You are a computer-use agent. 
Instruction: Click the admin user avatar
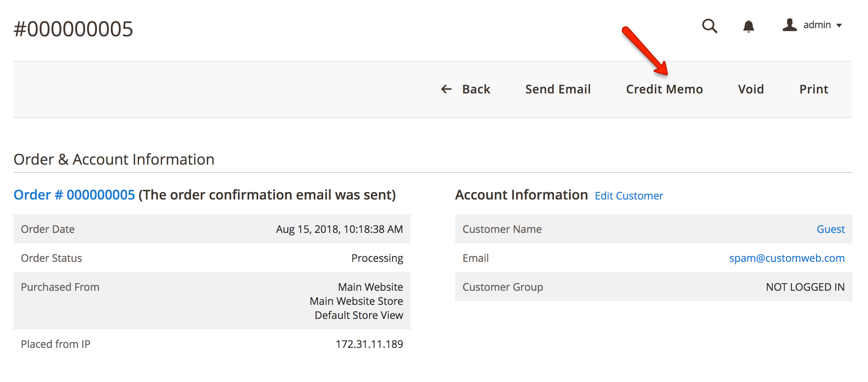coord(789,25)
